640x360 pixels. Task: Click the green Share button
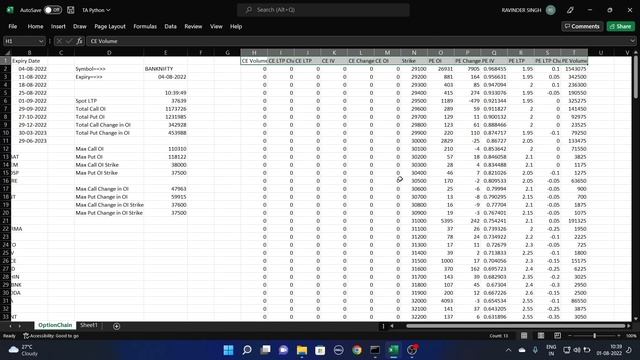click(620, 26)
